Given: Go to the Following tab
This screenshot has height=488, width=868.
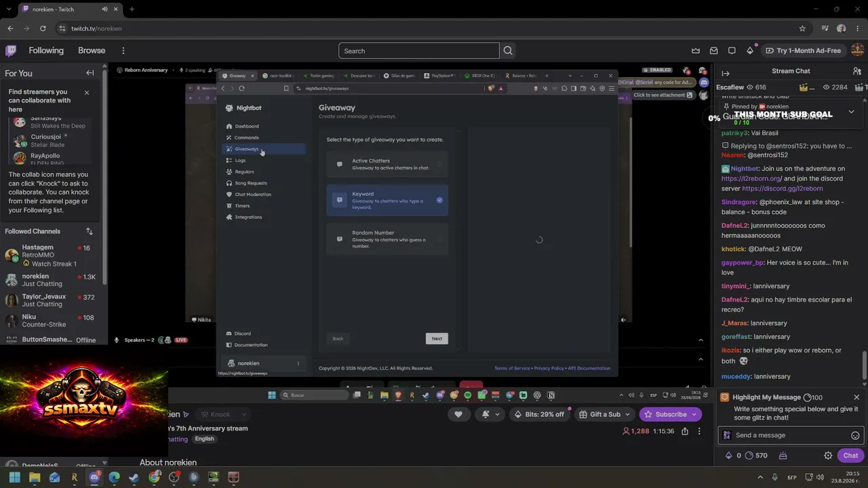Looking at the screenshot, I should point(46,51).
